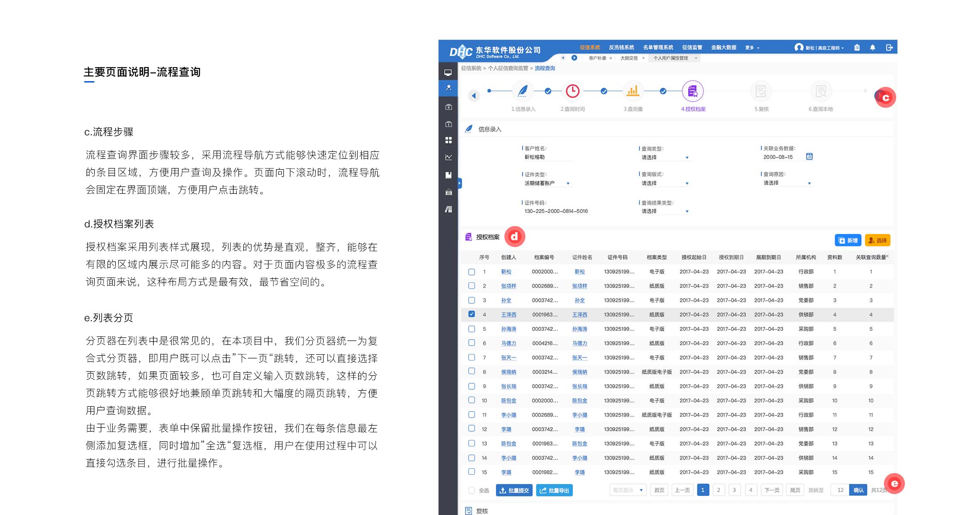
Task: Select the 4.授权档案 step icon
Action: (x=693, y=91)
